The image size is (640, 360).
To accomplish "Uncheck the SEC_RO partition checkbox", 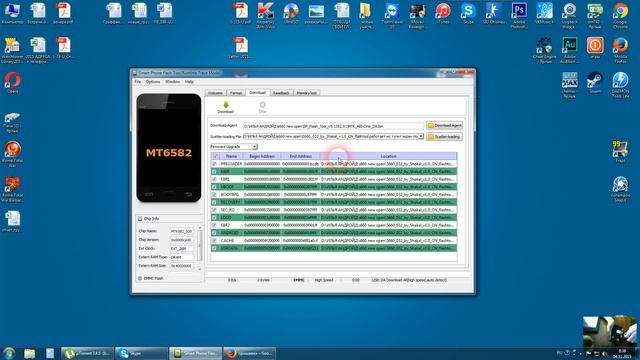I will [214, 210].
